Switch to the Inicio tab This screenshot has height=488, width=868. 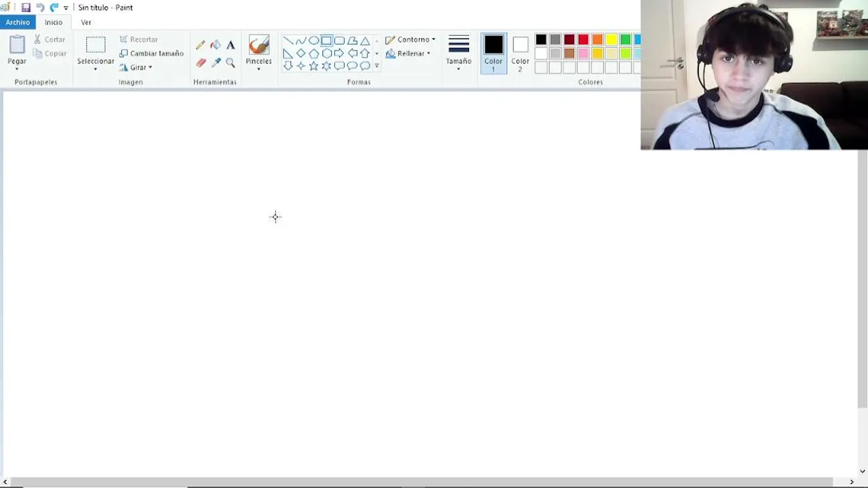(54, 22)
